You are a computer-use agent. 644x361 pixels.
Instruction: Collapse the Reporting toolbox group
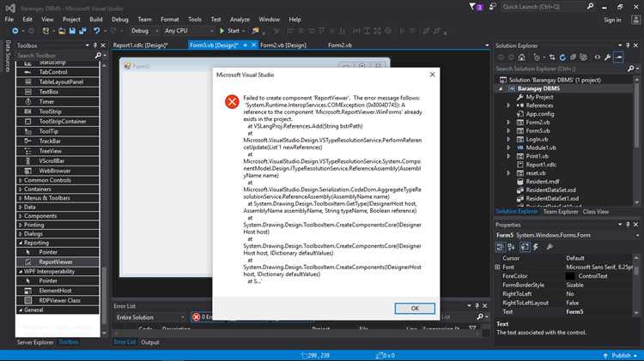coord(20,243)
